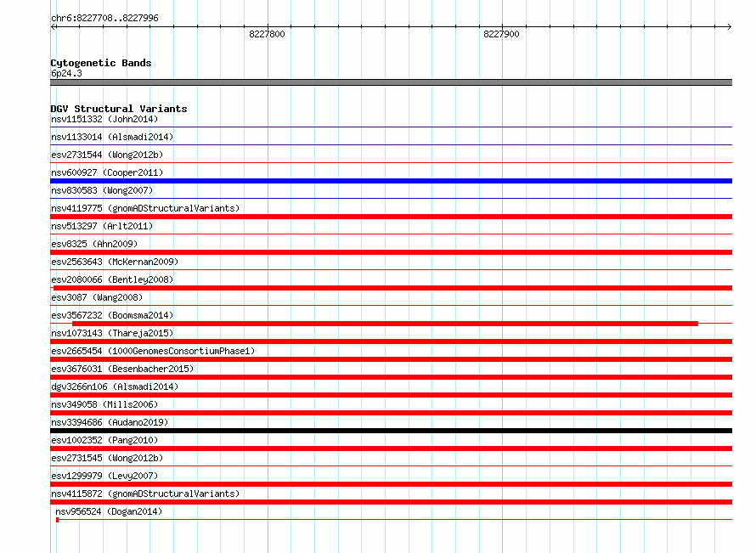Viewport: 756px width, 553px height.
Task: Open variant nsv830583 (Wong2007)
Action: pyautogui.click(x=102, y=190)
